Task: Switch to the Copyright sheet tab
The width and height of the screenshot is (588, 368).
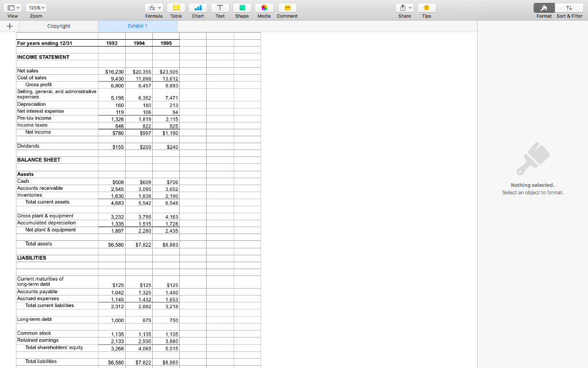Action: pyautogui.click(x=58, y=26)
